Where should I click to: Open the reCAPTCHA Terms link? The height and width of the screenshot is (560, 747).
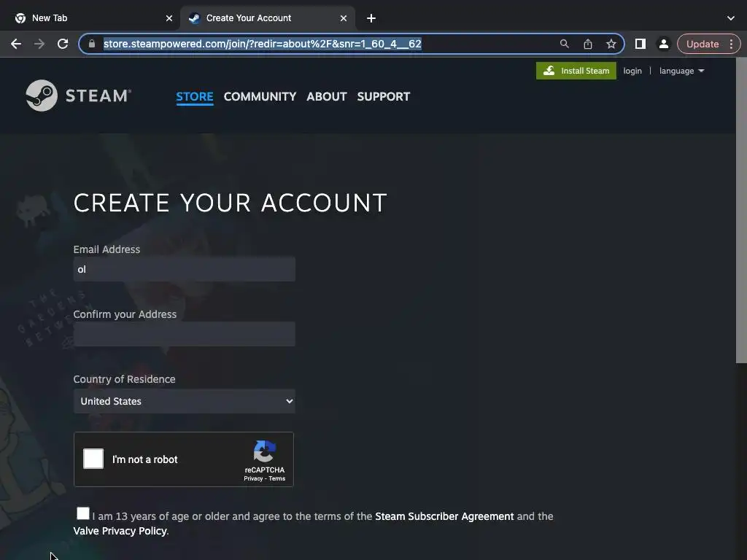coord(276,478)
